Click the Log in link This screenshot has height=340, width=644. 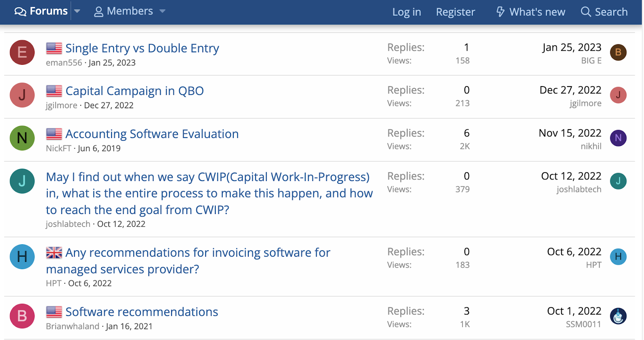coord(407,12)
